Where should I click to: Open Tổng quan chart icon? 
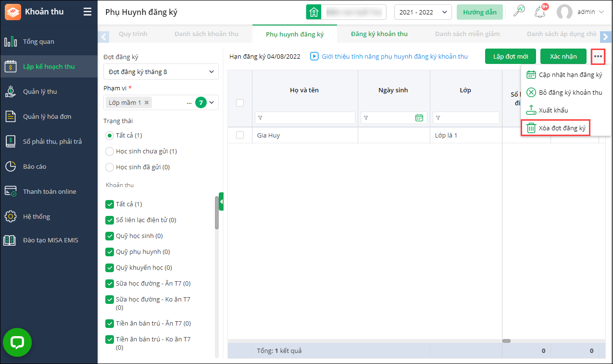pyautogui.click(x=11, y=41)
